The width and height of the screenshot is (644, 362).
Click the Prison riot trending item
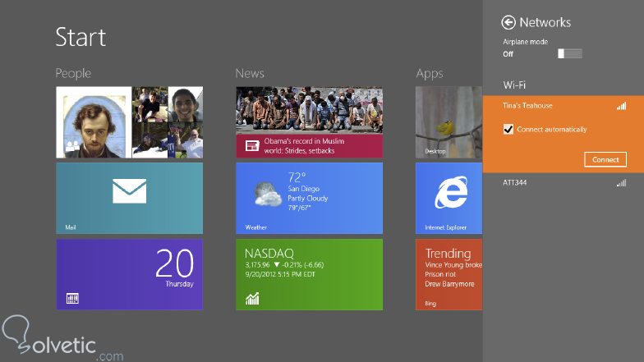click(x=440, y=274)
